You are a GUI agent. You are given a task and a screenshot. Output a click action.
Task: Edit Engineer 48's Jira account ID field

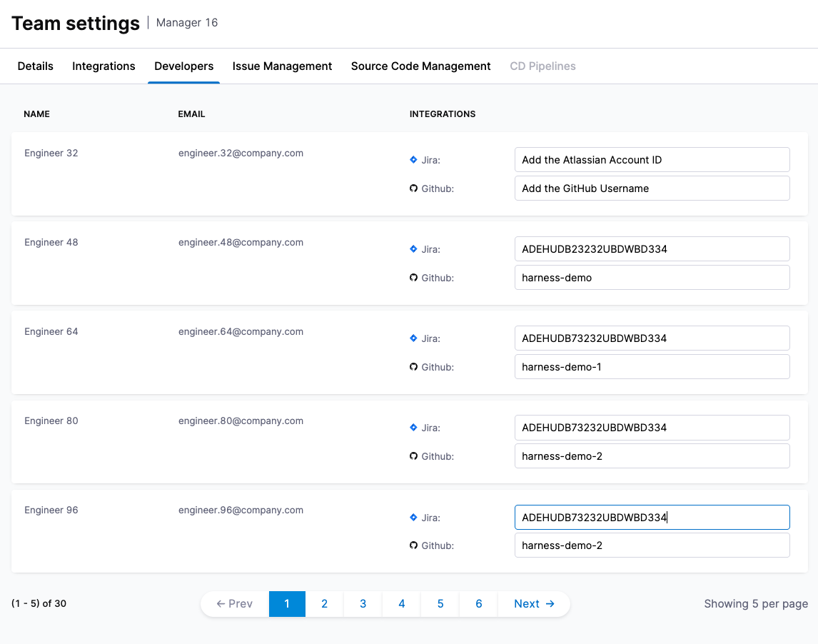tap(652, 249)
